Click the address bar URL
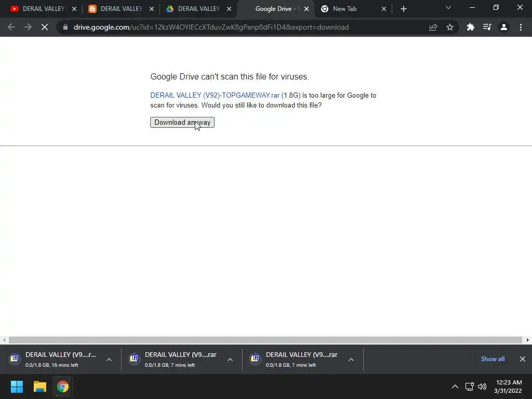 211,27
